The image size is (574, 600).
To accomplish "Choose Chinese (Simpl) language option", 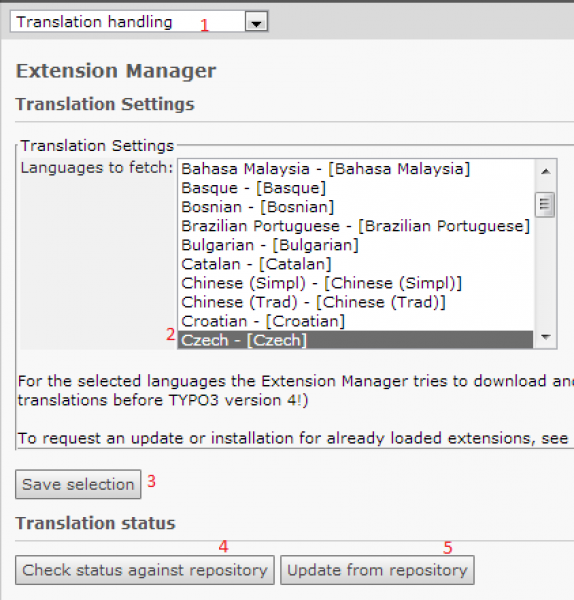I will pyautogui.click(x=355, y=283).
